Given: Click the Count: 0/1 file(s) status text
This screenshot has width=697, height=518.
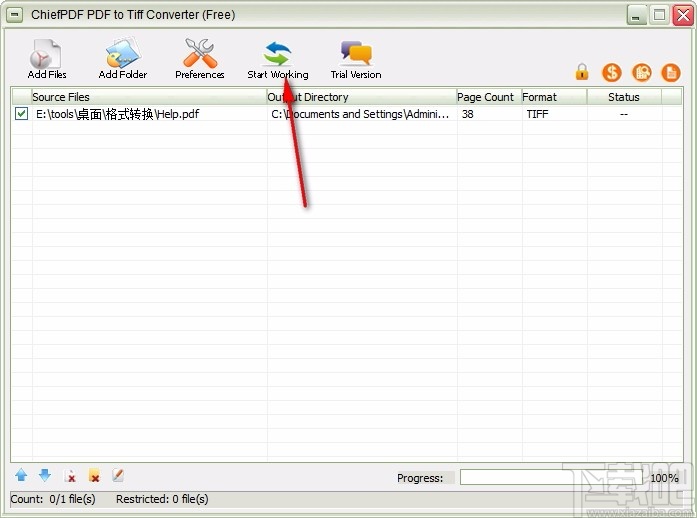Looking at the screenshot, I should [x=53, y=499].
